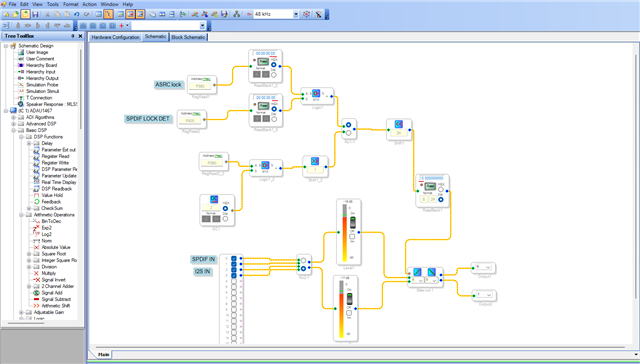Viewport: 640px width, 364px height.
Task: Click the ASRC lock label
Action: point(168,84)
